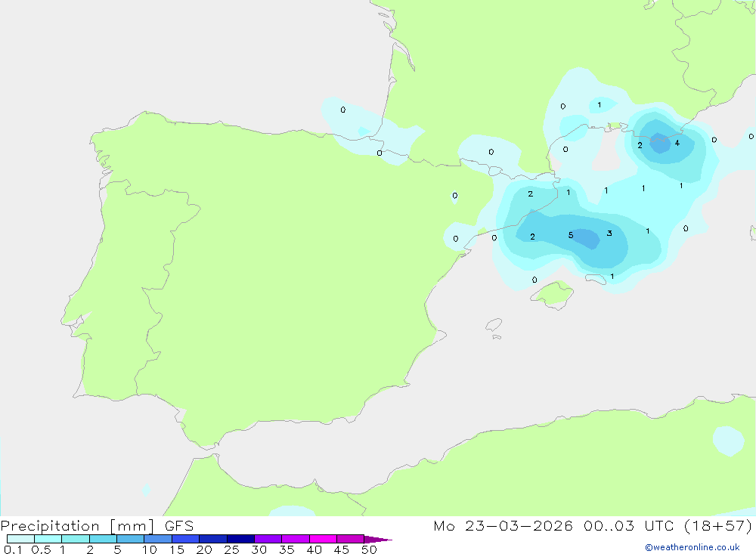Viewport: 756px width, 554px height.
Task: Click the '0.1' legend scale label
Action: coord(13,549)
